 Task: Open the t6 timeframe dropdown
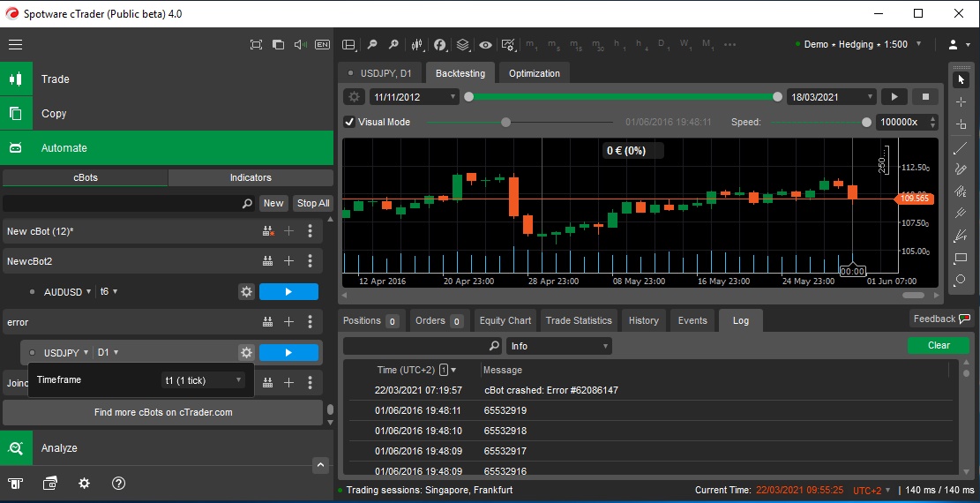108,291
